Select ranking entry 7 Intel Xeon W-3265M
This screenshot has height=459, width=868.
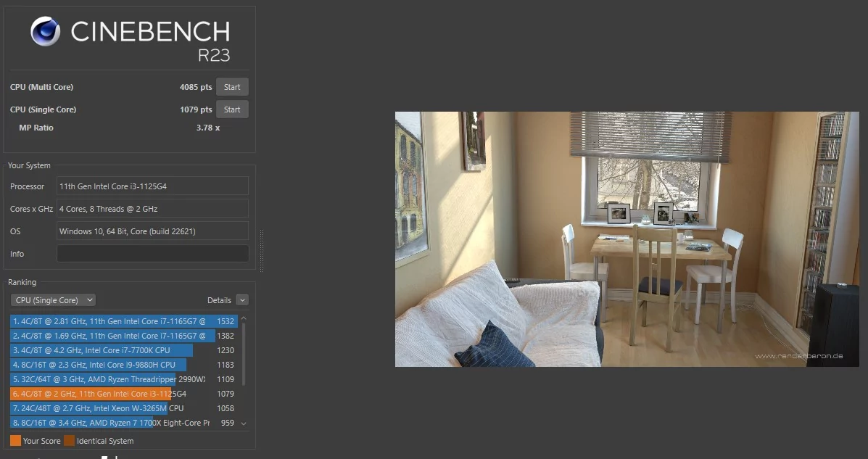(124, 408)
